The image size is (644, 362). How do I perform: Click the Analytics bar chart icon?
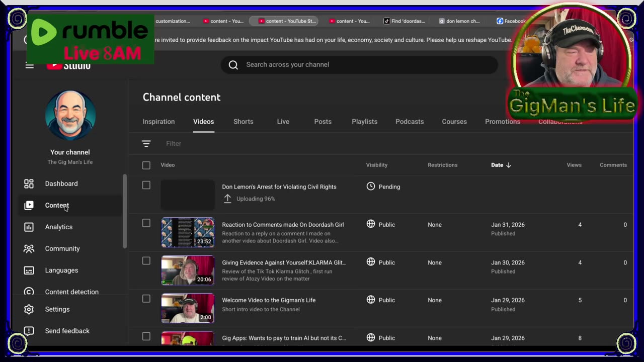coord(29,227)
